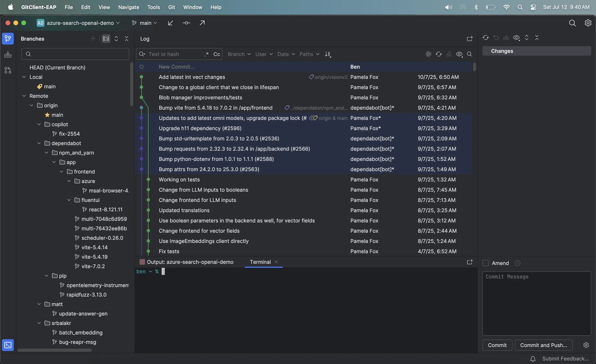Collapse all in the Changes panel

point(536,38)
